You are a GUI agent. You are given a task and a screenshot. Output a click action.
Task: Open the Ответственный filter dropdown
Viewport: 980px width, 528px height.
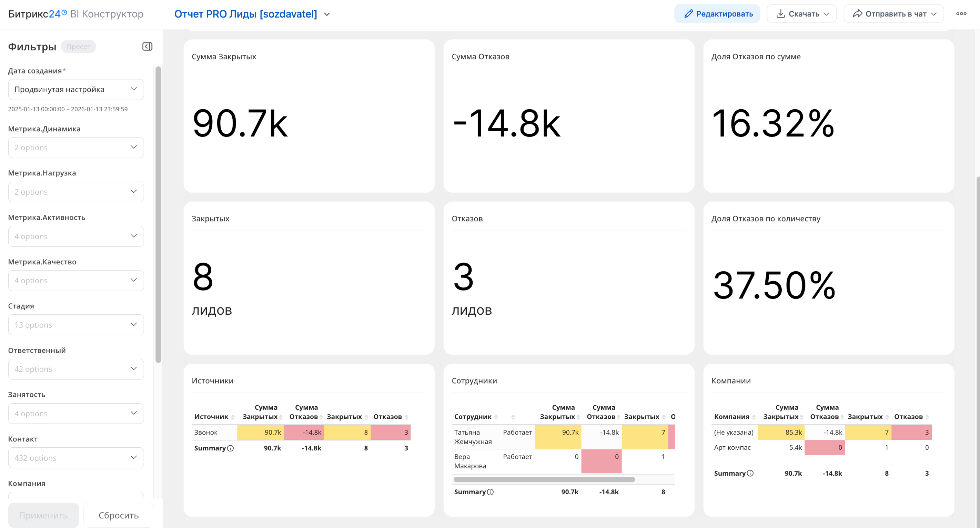76,369
